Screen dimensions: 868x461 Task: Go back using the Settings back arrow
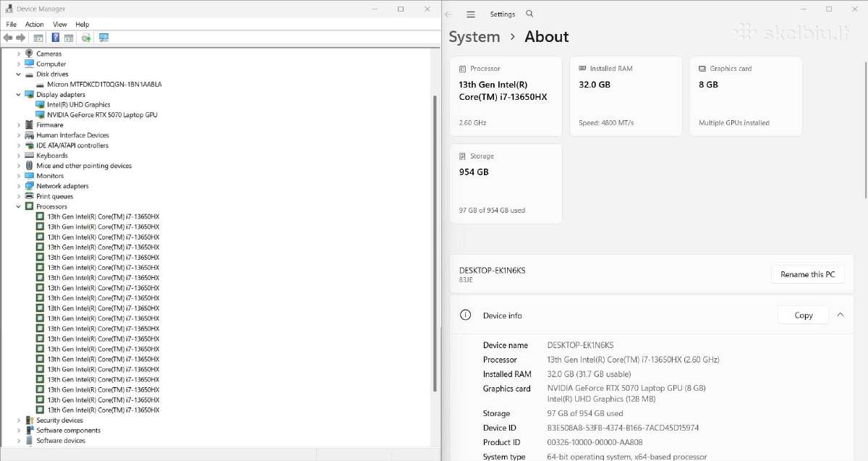[448, 14]
